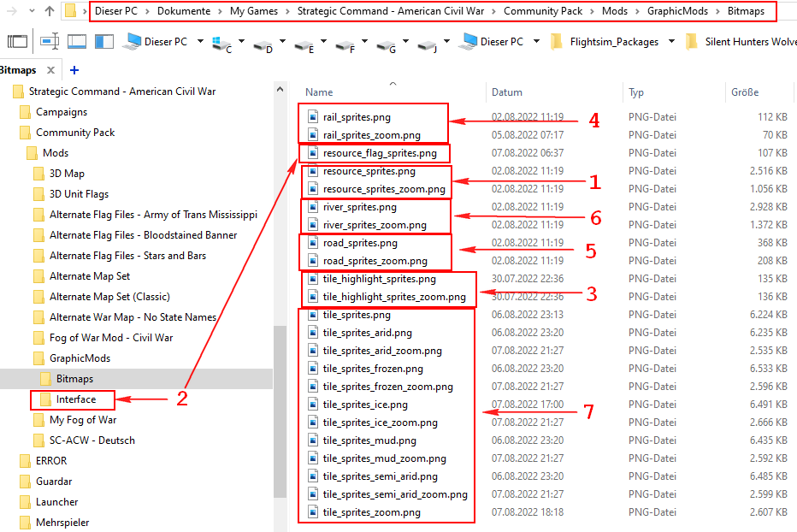Click river_sprites.png file icon

313,207
